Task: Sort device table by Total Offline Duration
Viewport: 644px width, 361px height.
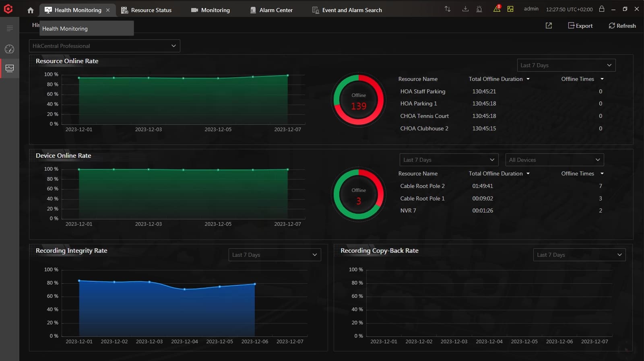Action: (499, 173)
